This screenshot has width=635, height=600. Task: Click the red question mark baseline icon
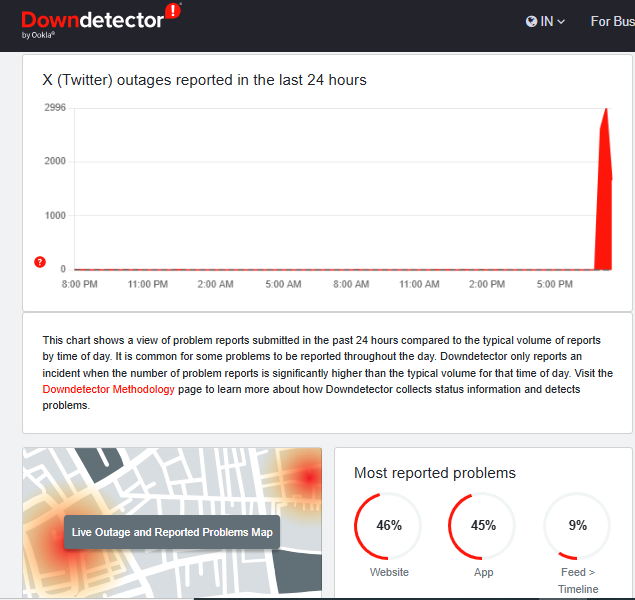point(40,262)
